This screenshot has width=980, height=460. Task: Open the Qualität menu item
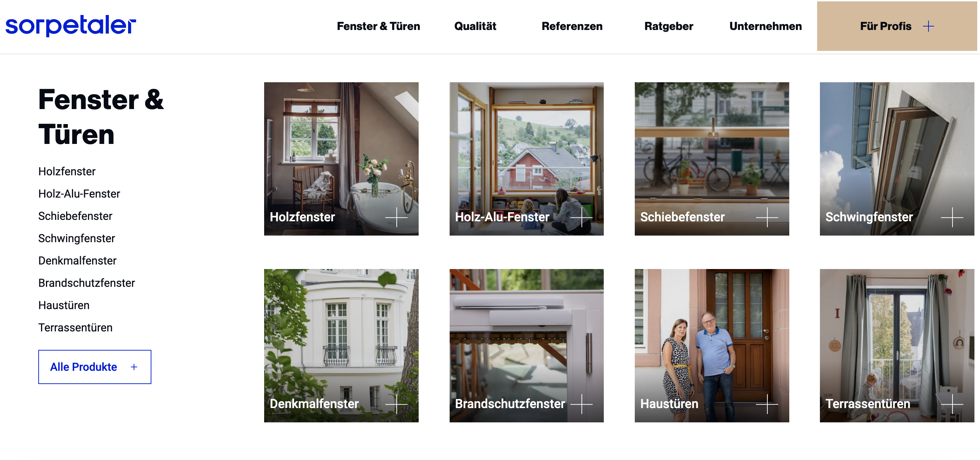tap(475, 26)
